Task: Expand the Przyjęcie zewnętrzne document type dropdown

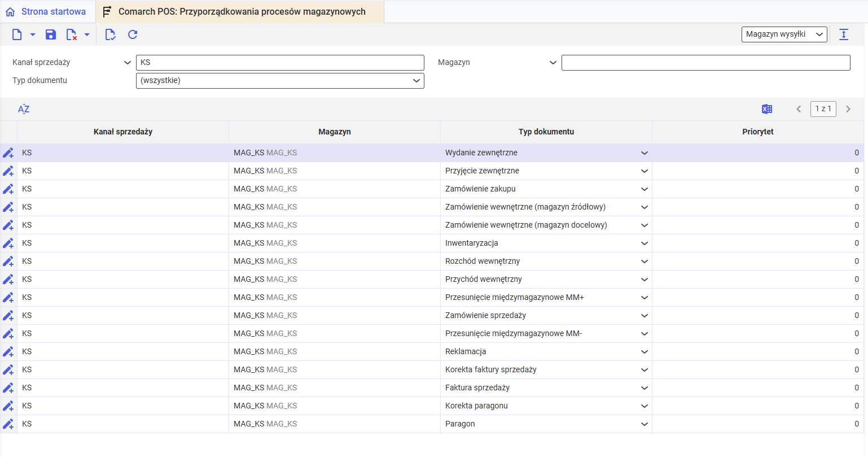Action: coord(644,171)
